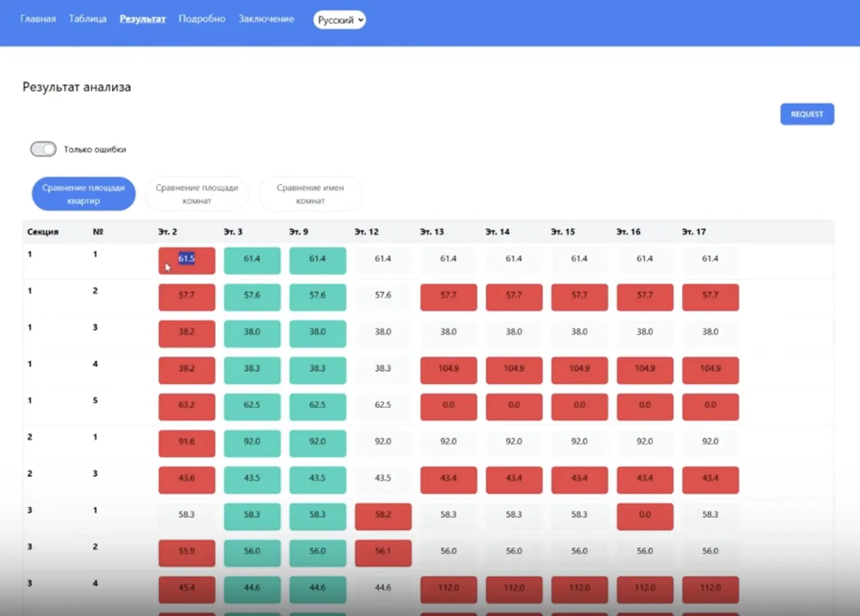Click the red 0.0 cell in Эт. 16 row 3-1
This screenshot has width=860, height=616.
tap(644, 516)
